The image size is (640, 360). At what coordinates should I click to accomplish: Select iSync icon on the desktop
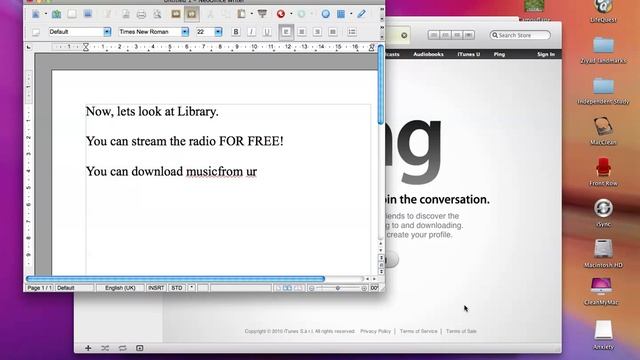coord(603,212)
